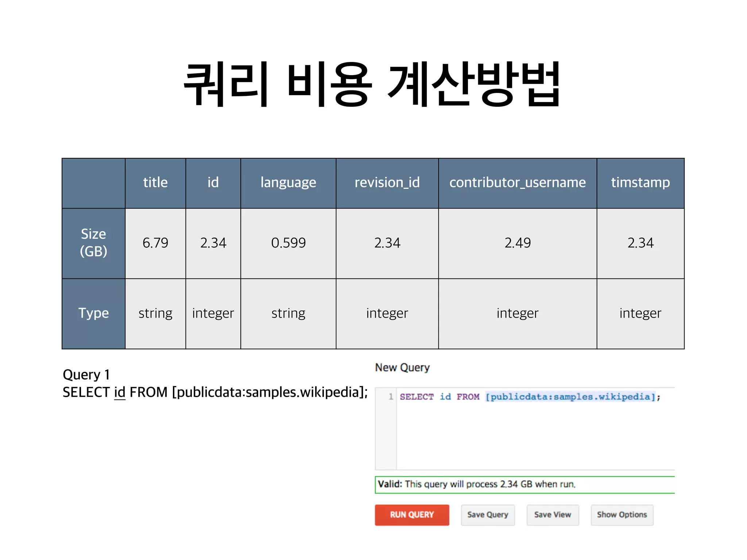Click the 'Size (GB)' row header
The width and height of the screenshot is (747, 560).
pyautogui.click(x=93, y=243)
